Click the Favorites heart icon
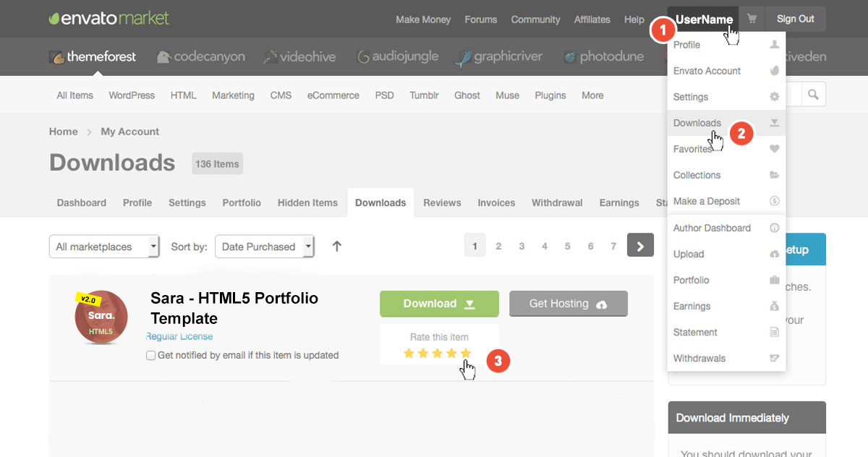Screen dimensions: 868x457 point(774,149)
